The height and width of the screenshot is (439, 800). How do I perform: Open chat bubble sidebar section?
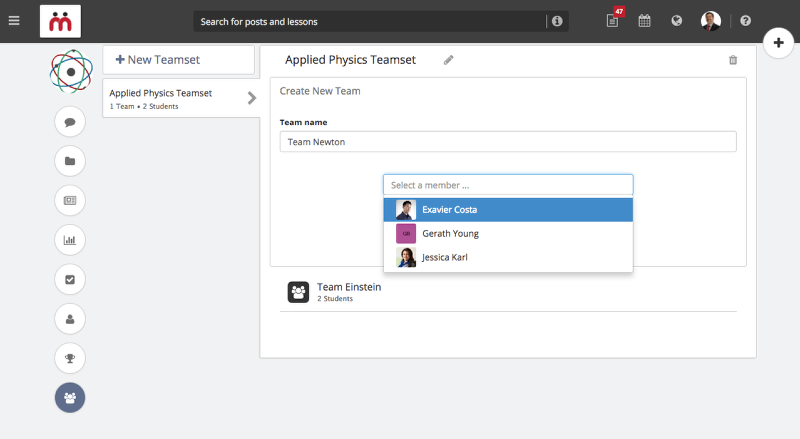70,122
